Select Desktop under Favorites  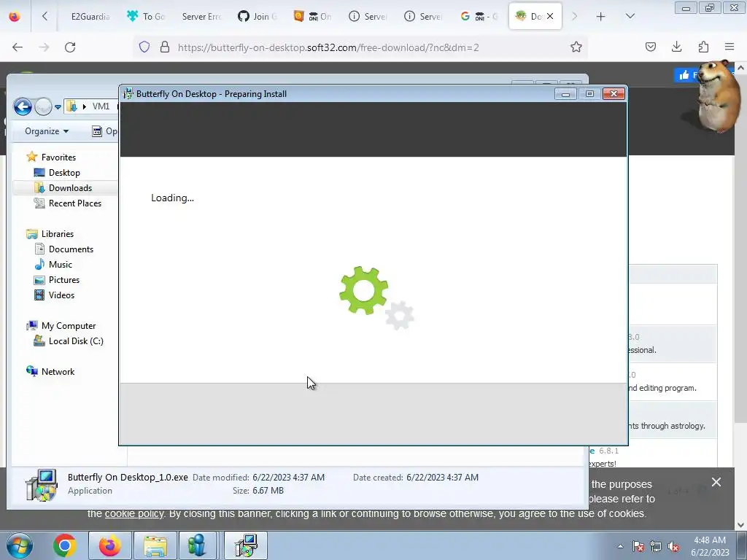click(x=64, y=172)
